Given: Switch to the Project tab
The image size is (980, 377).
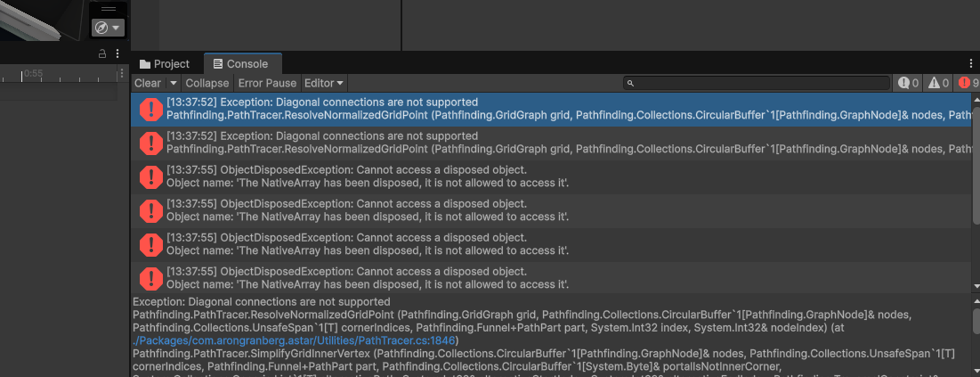Looking at the screenshot, I should coord(165,64).
